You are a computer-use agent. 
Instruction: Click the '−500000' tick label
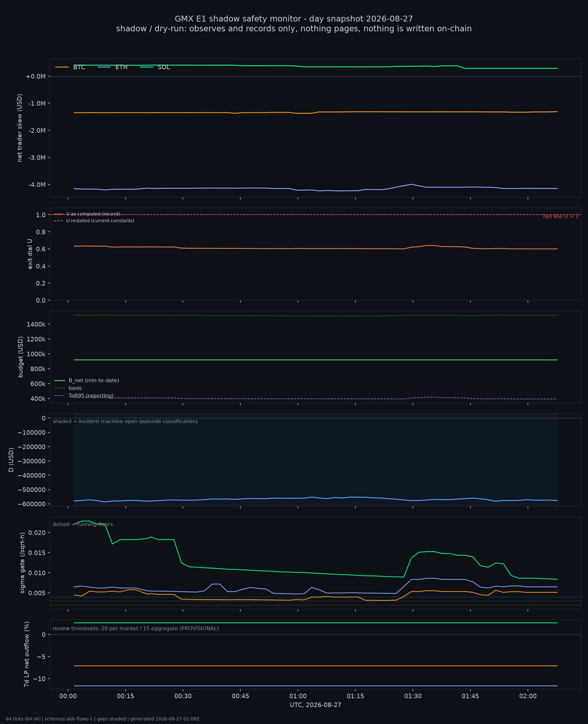click(31, 490)
